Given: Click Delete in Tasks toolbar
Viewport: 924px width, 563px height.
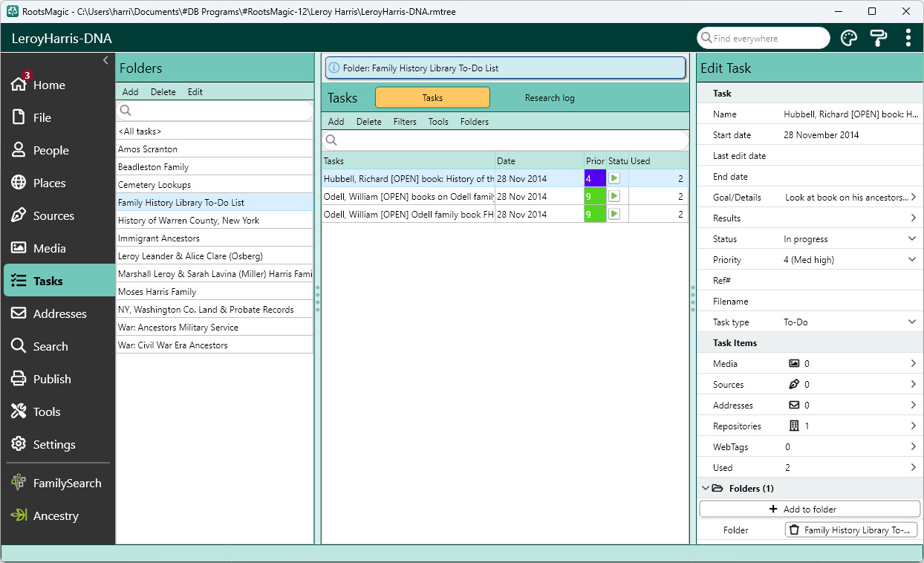Looking at the screenshot, I should (x=369, y=122).
